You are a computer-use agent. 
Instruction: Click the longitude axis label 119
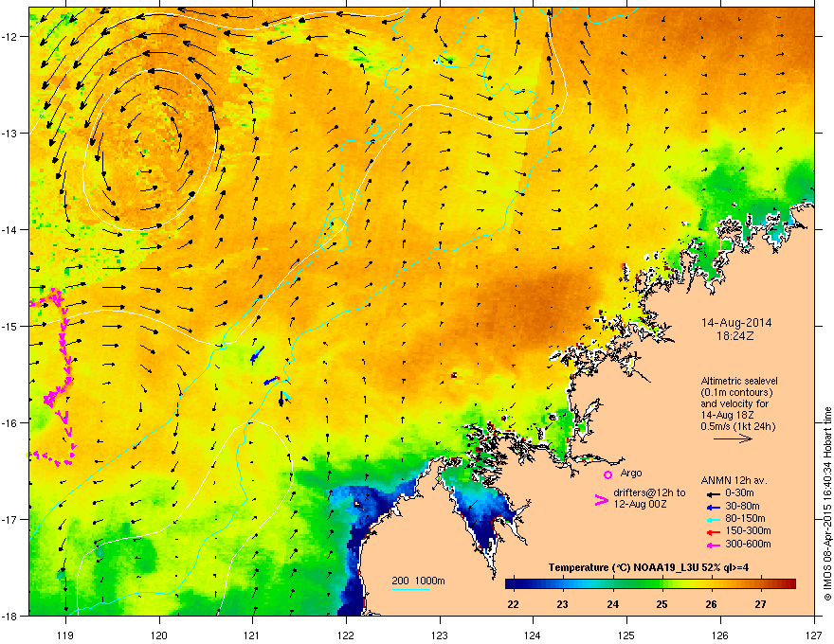65,635
